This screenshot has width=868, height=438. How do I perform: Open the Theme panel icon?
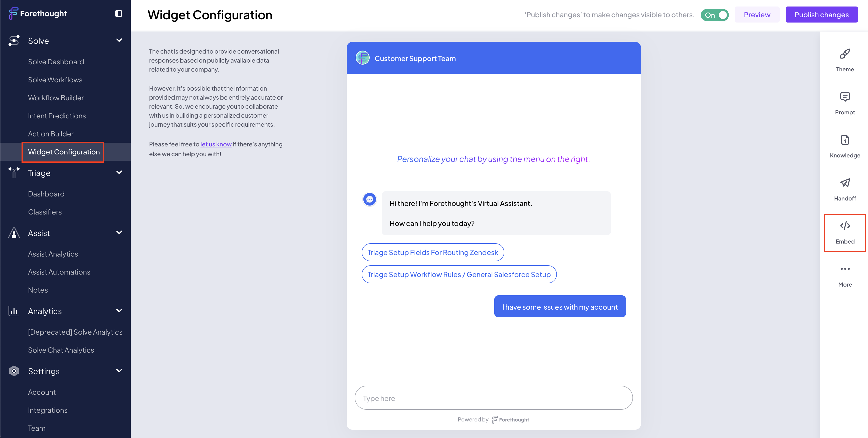click(845, 54)
